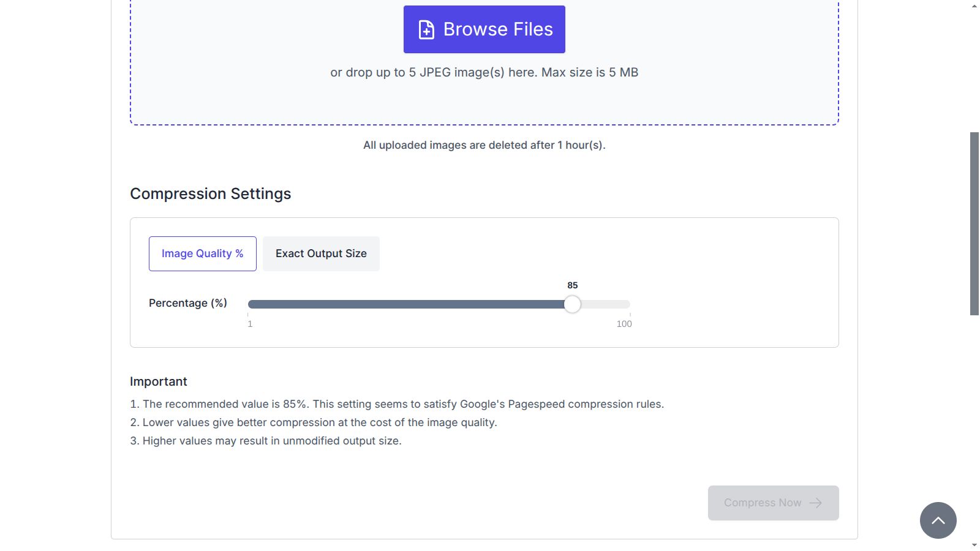980x551 pixels.
Task: Click the scrollbar up arrow
Action: 974,6
